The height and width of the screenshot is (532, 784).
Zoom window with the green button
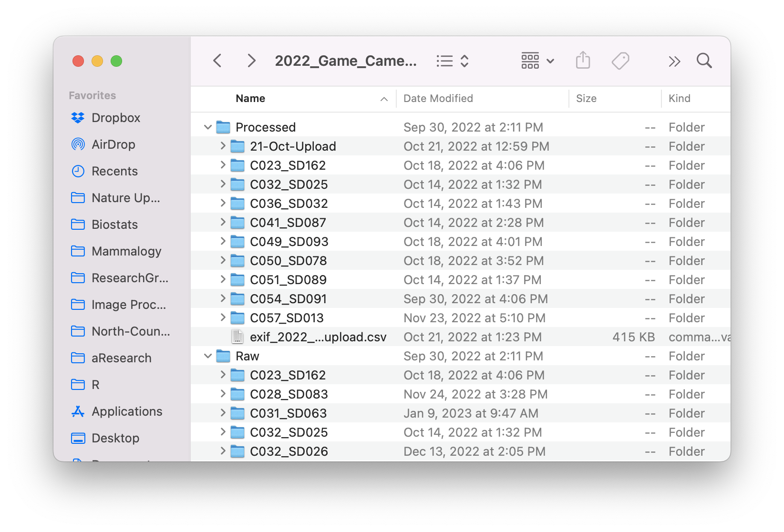116,61
